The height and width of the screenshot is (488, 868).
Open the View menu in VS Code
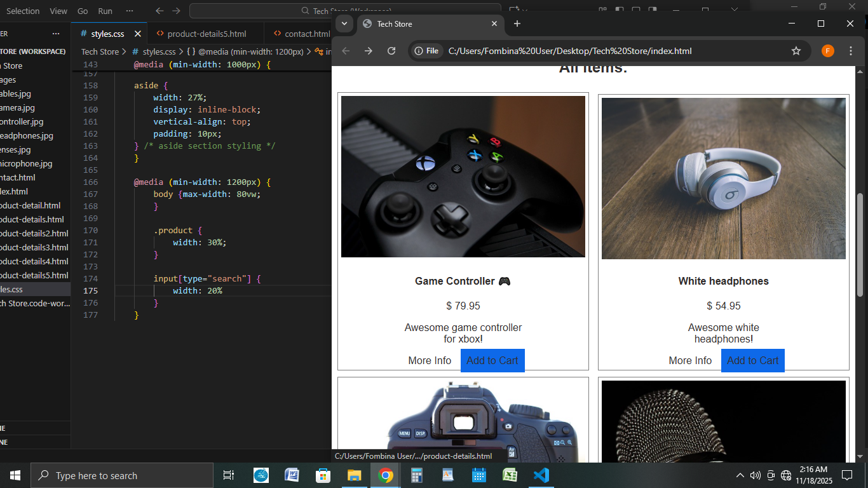point(58,11)
